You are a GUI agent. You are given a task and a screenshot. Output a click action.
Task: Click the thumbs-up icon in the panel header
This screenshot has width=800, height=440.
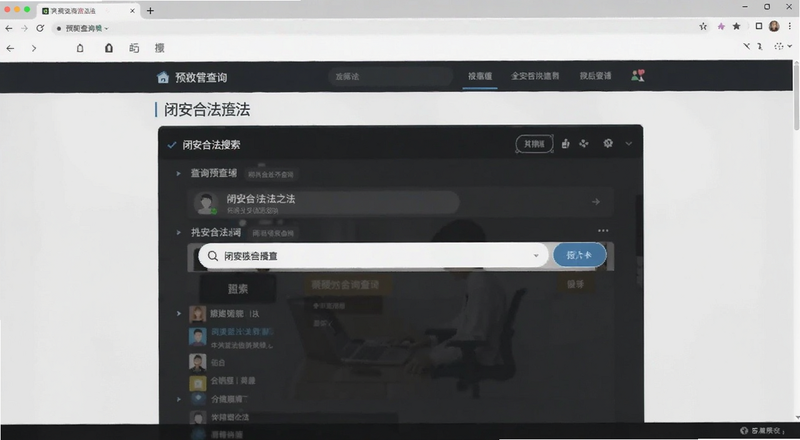(x=565, y=144)
